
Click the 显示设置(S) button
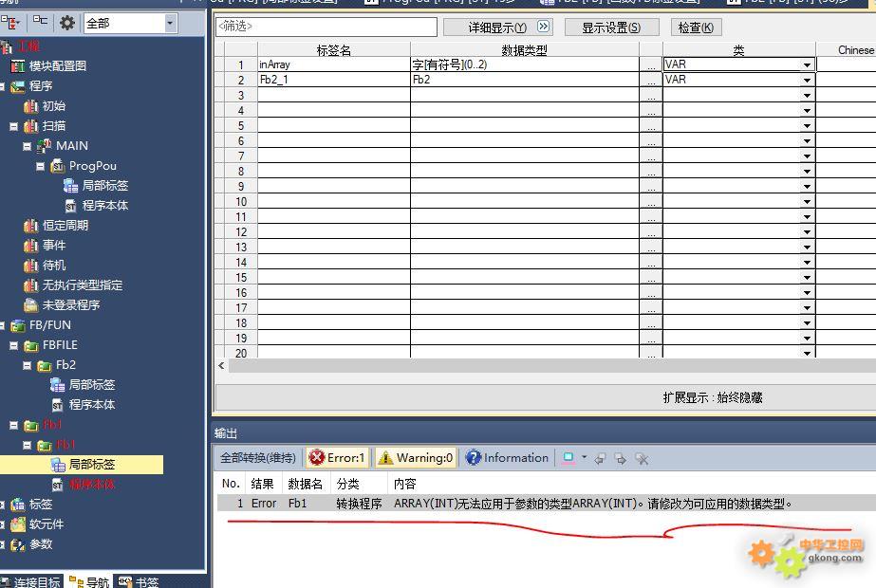pyautogui.click(x=610, y=28)
